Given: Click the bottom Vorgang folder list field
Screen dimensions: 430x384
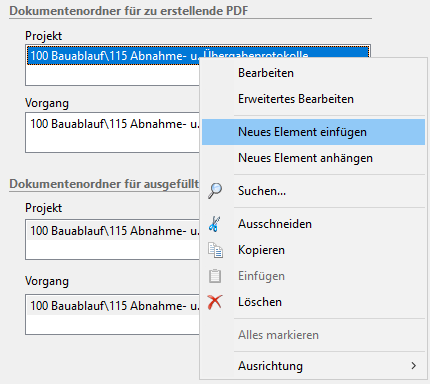Looking at the screenshot, I should [x=112, y=314].
